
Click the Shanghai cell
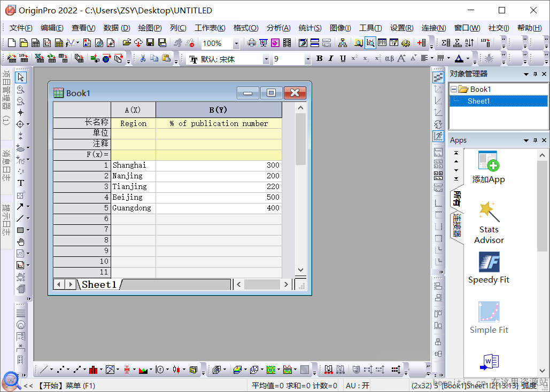click(133, 165)
